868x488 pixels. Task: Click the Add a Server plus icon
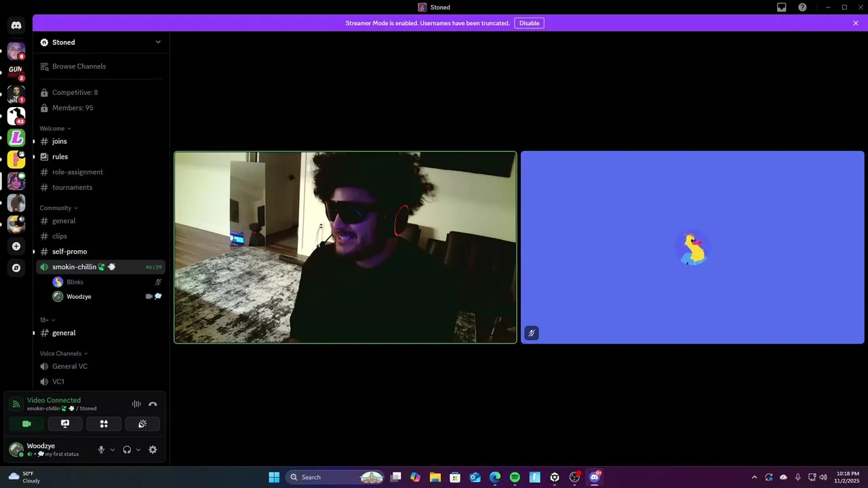tap(16, 246)
